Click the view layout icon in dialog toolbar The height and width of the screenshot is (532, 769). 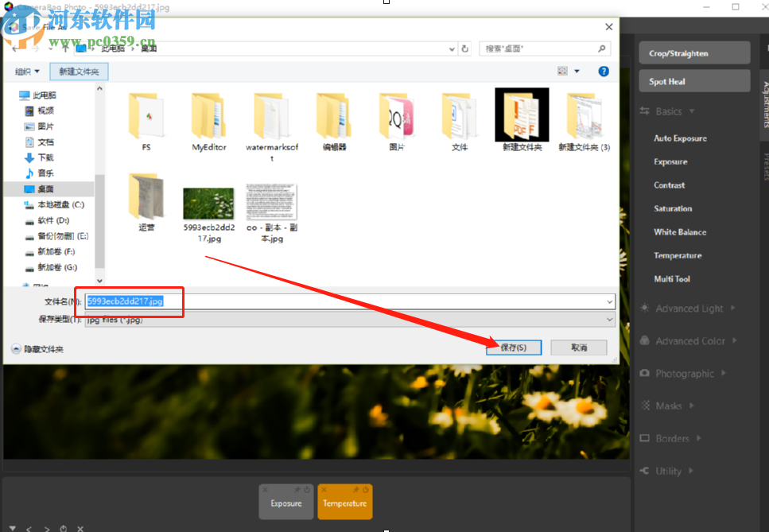coord(562,71)
